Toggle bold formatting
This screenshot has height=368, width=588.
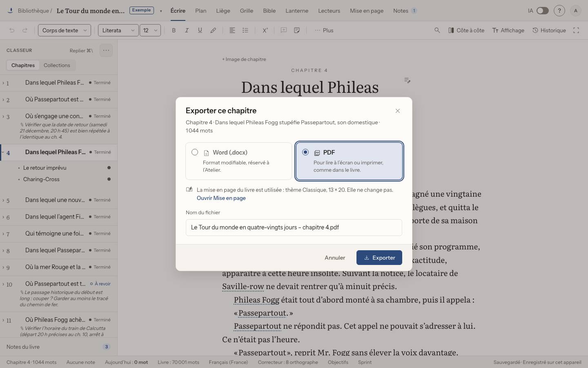(174, 30)
